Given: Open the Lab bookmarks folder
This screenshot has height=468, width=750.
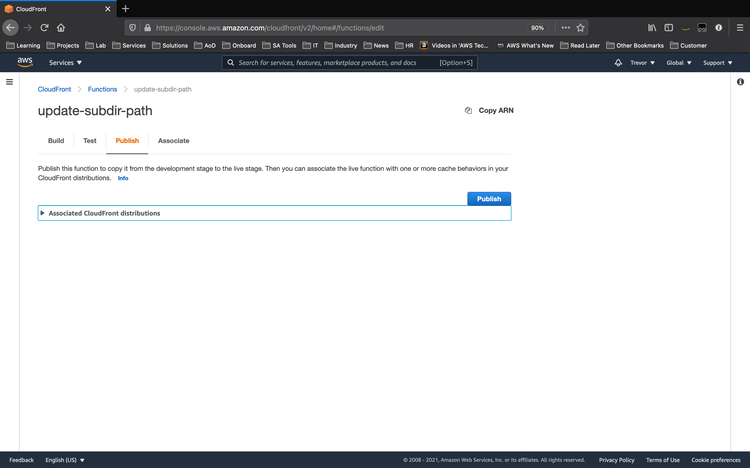Looking at the screenshot, I should click(x=95, y=45).
